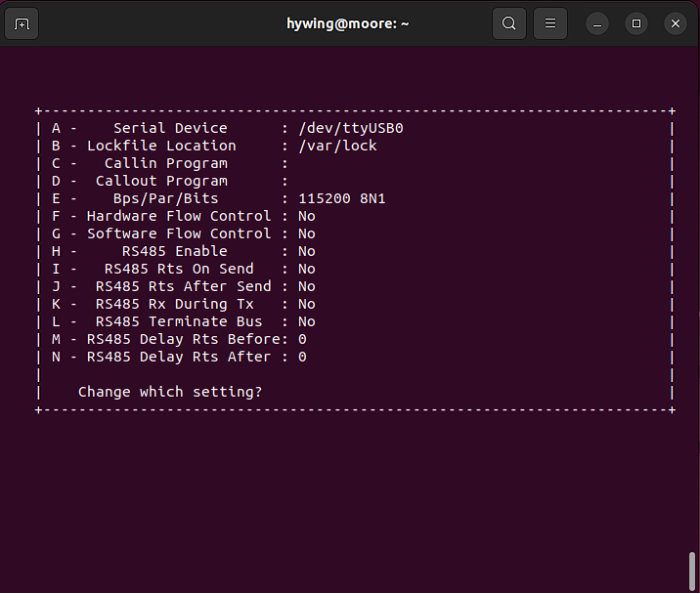Click the 'Change which setting?' prompt
The width and height of the screenshot is (700, 593).
click(x=170, y=392)
